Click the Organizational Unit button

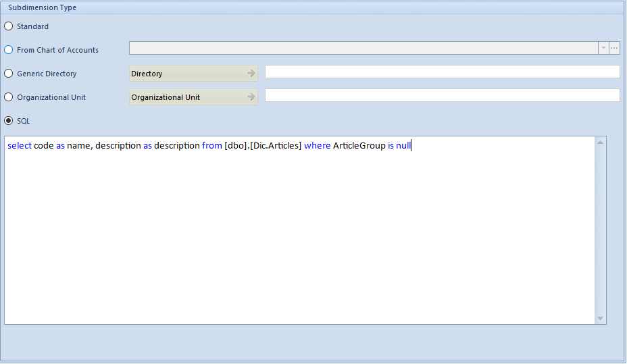click(193, 97)
